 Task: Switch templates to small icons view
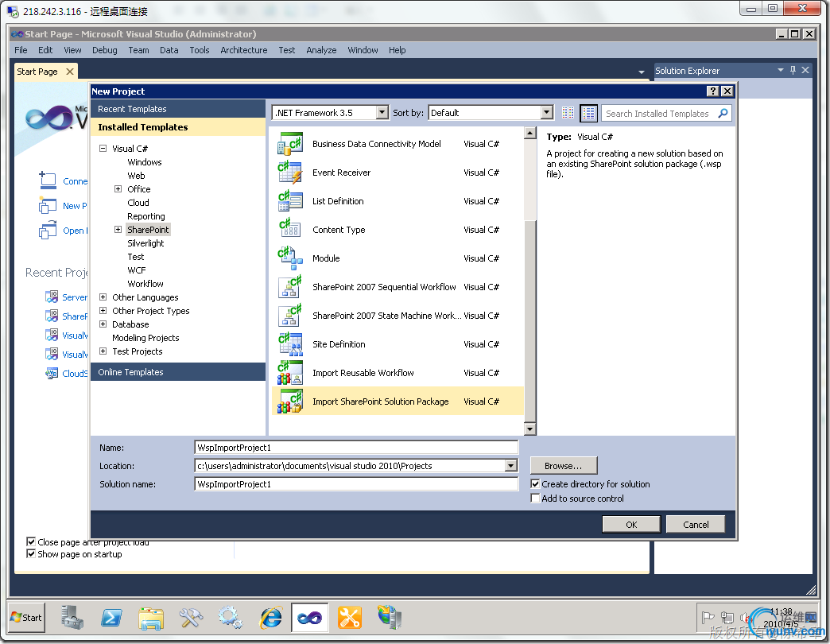[568, 113]
